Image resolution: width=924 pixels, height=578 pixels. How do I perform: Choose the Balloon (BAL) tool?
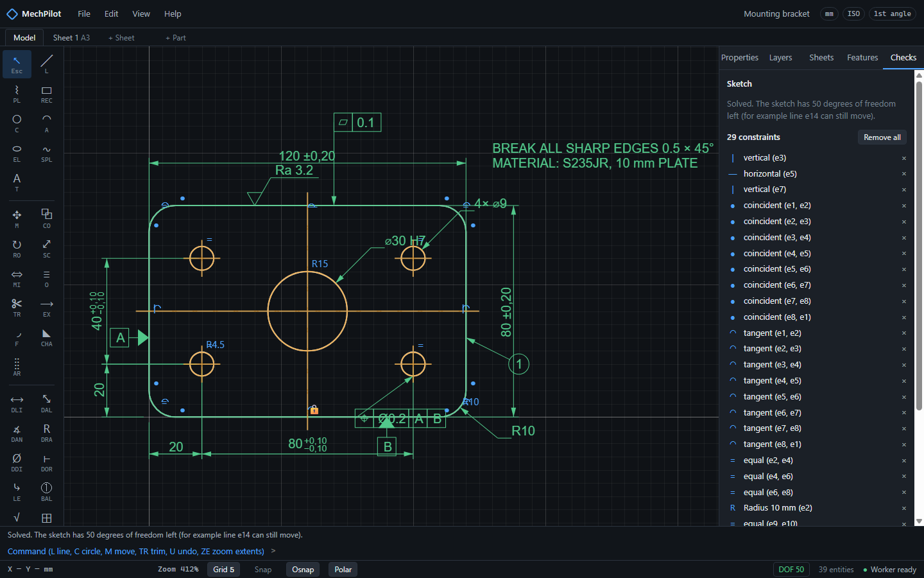point(47,492)
